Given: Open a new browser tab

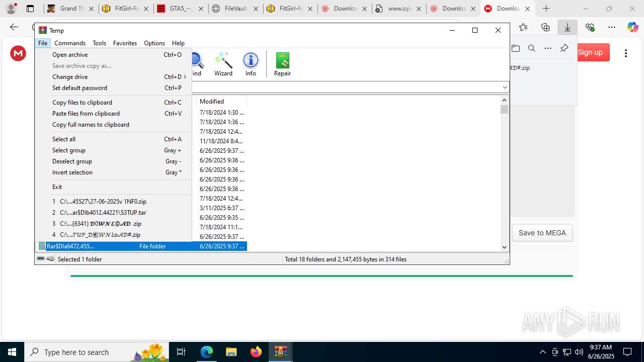Looking at the screenshot, I should click(546, 9).
